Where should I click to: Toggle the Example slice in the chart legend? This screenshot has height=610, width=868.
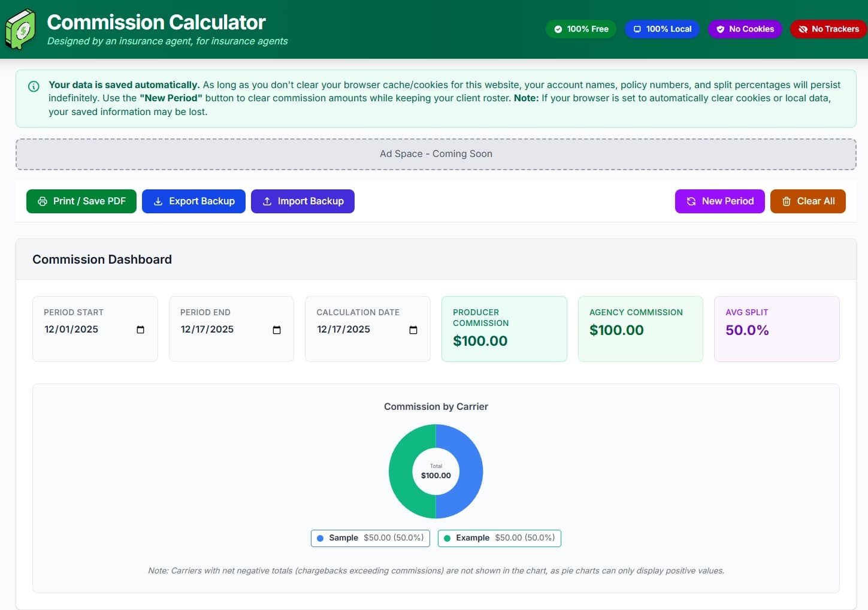tap(499, 537)
